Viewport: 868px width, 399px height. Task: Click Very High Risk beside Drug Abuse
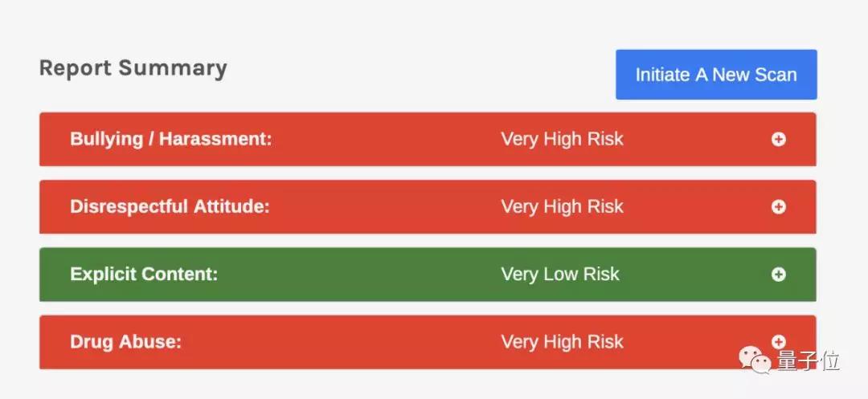tap(562, 342)
